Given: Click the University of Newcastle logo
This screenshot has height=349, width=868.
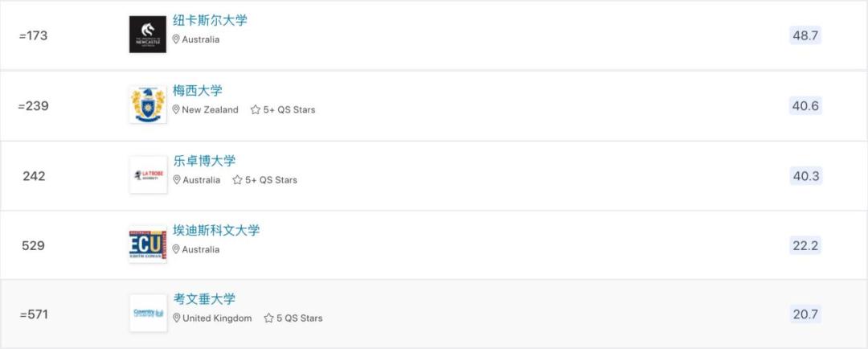Looking at the screenshot, I should [148, 35].
